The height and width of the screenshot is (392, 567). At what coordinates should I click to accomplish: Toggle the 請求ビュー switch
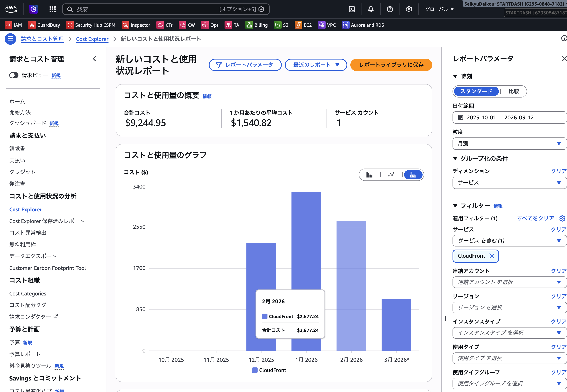(x=14, y=75)
